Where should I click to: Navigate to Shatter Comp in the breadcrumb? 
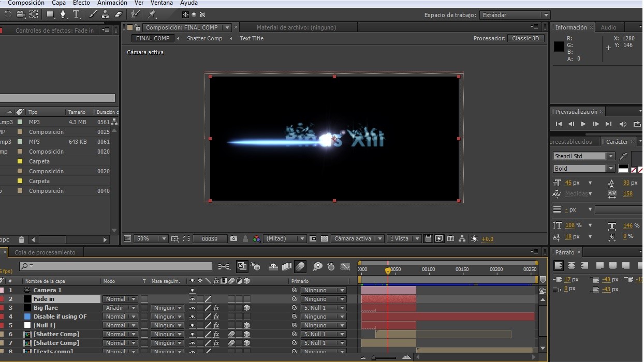[204, 38]
